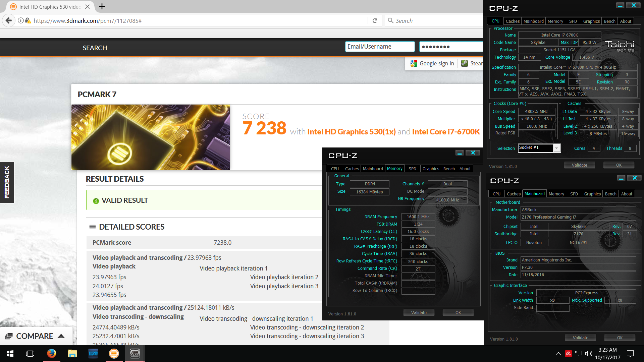Minimize the Mainboard CPU-Z window
This screenshot has width=644, height=362.
coord(621,178)
